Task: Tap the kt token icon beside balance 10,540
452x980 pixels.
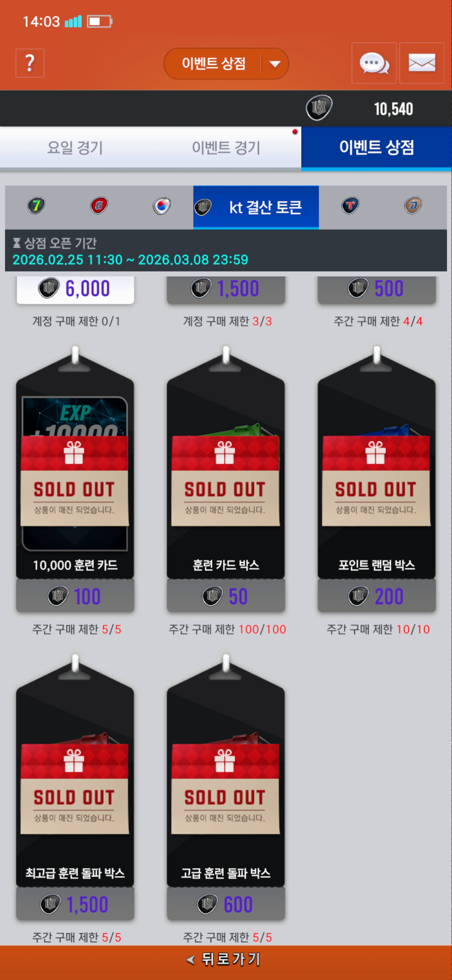Action: (319, 108)
